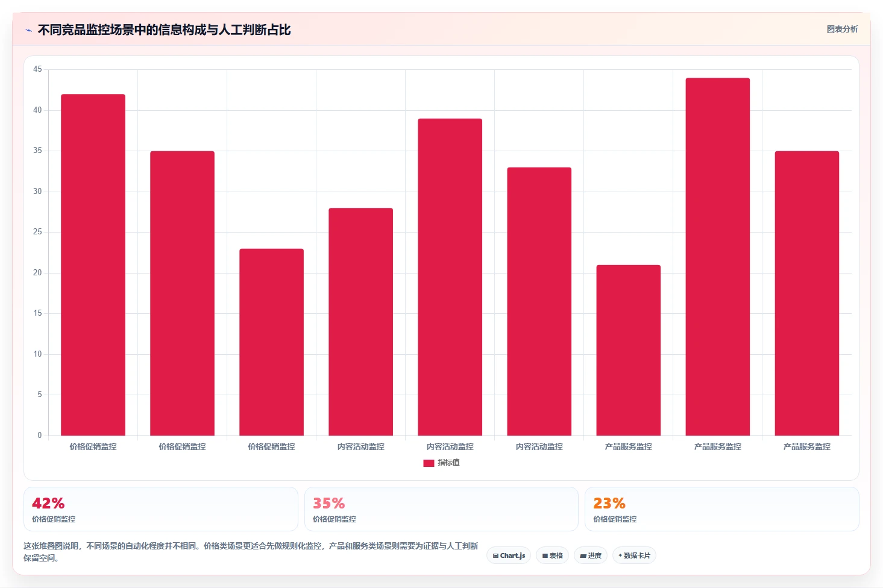Click the 表格 tag chip
This screenshot has width=883, height=588.
pos(552,555)
